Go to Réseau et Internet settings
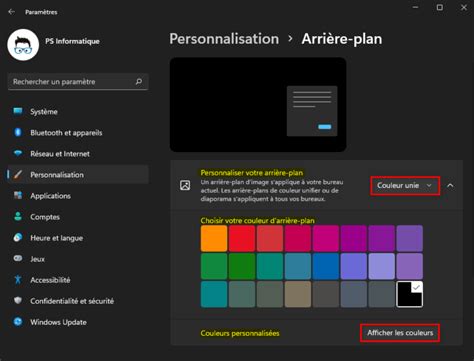 78,154
